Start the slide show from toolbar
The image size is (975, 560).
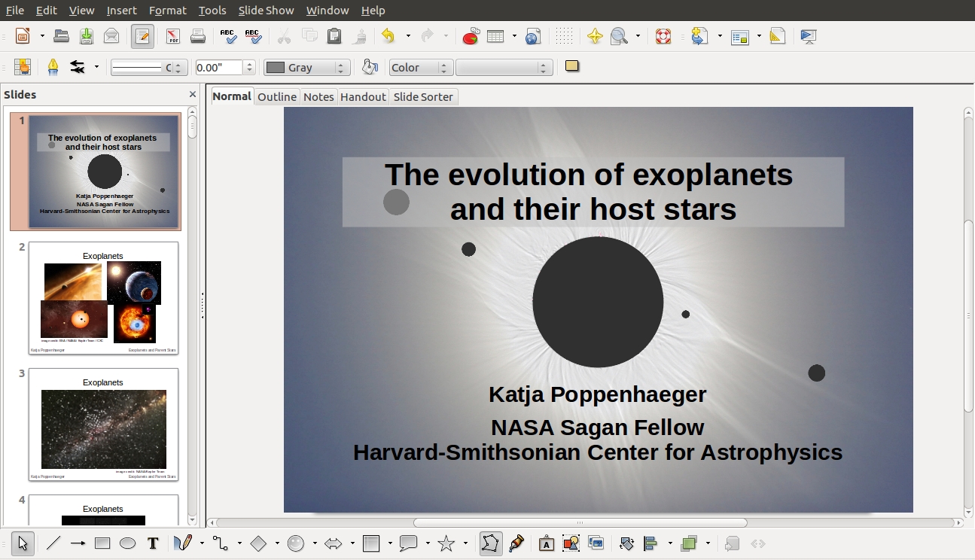coord(808,36)
